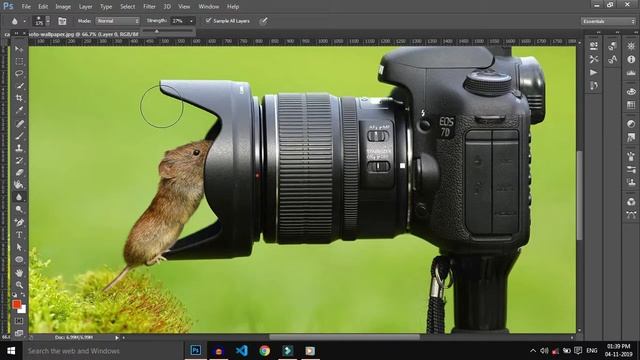Click the Windows search box
640x360 pixels.
[x=102, y=351]
